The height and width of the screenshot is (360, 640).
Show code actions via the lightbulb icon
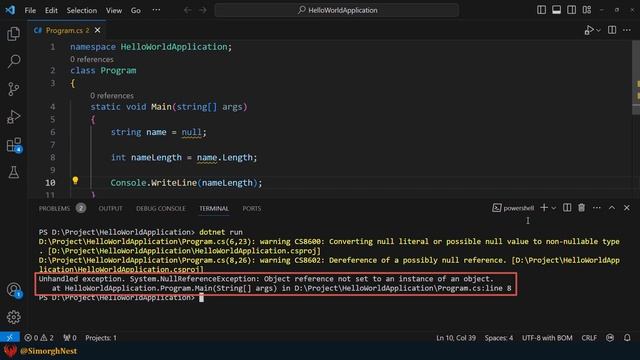click(75, 180)
